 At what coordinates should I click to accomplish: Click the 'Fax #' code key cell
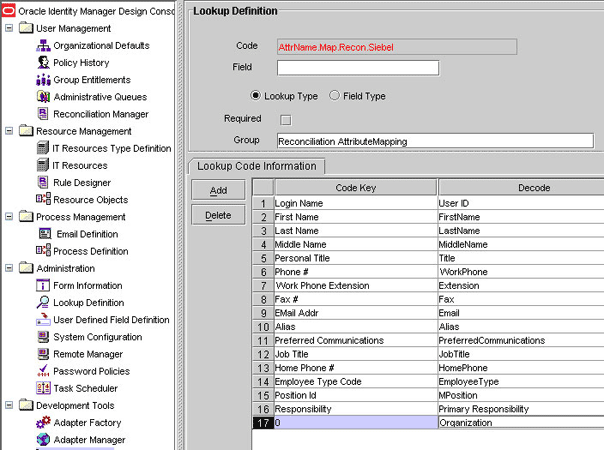tap(356, 299)
